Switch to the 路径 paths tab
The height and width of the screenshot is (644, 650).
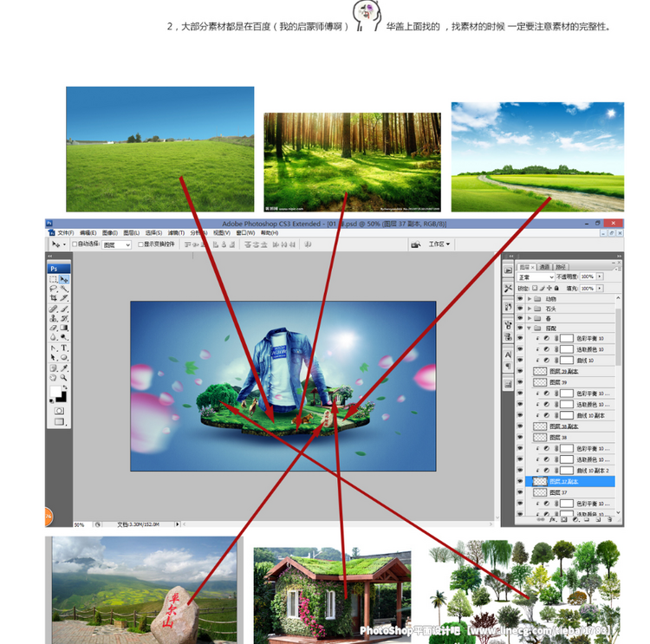(561, 267)
